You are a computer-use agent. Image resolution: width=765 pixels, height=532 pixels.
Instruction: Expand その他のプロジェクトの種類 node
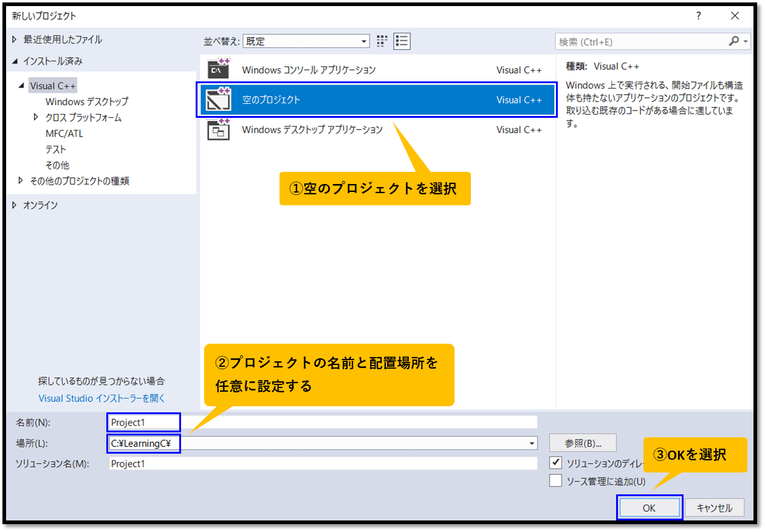click(21, 180)
